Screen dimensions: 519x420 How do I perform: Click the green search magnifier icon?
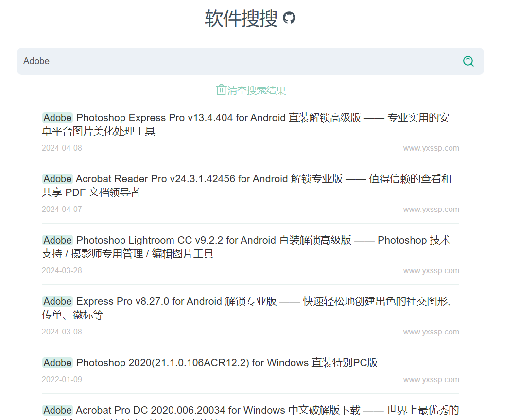(x=468, y=61)
